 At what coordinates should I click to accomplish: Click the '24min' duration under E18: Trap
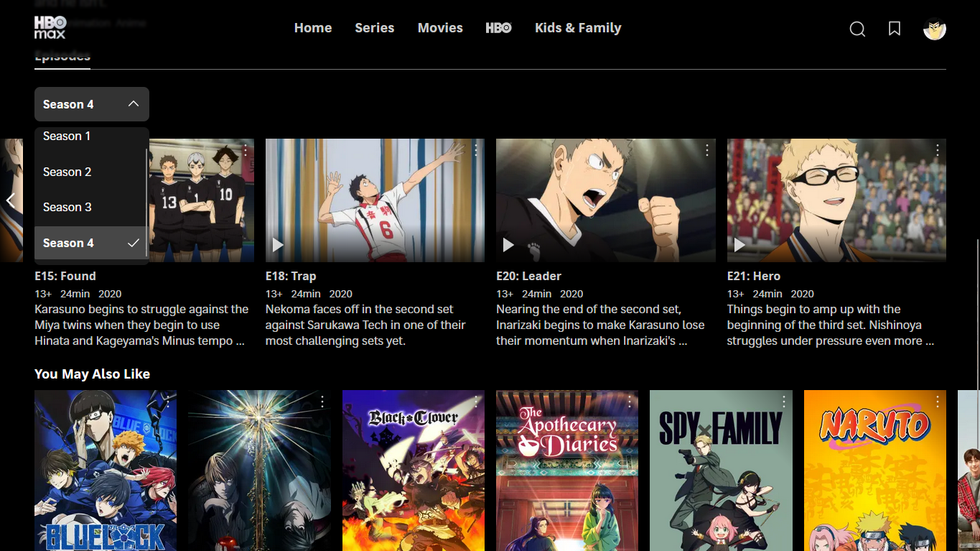(x=306, y=294)
